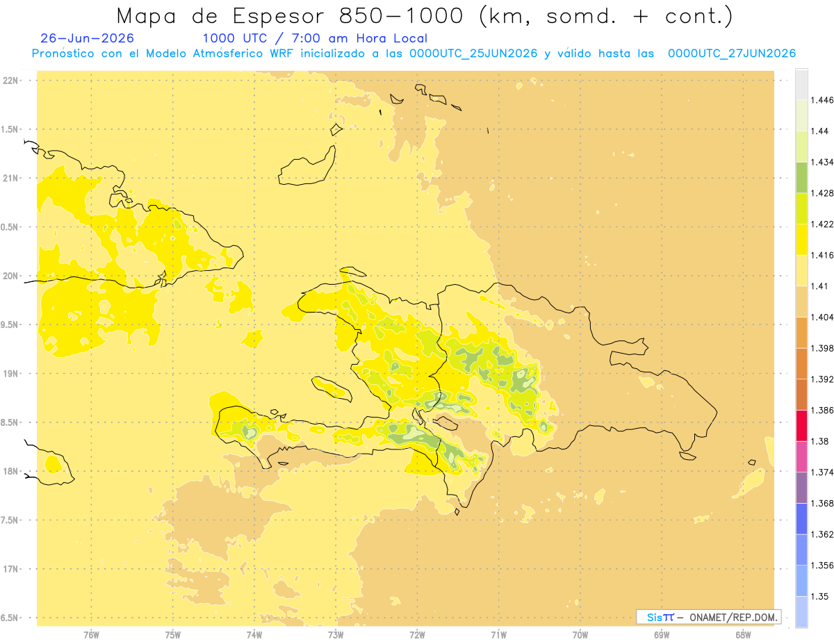Click the longitude label "73W"

click(336, 634)
